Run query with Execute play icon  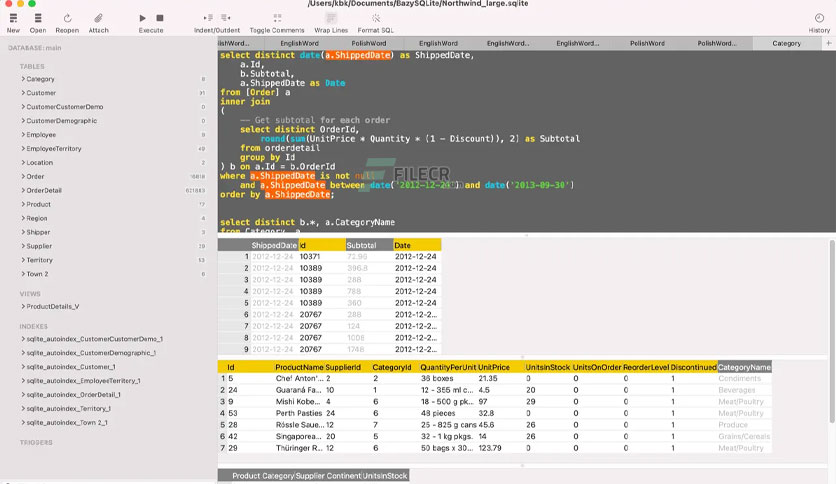coord(142,18)
